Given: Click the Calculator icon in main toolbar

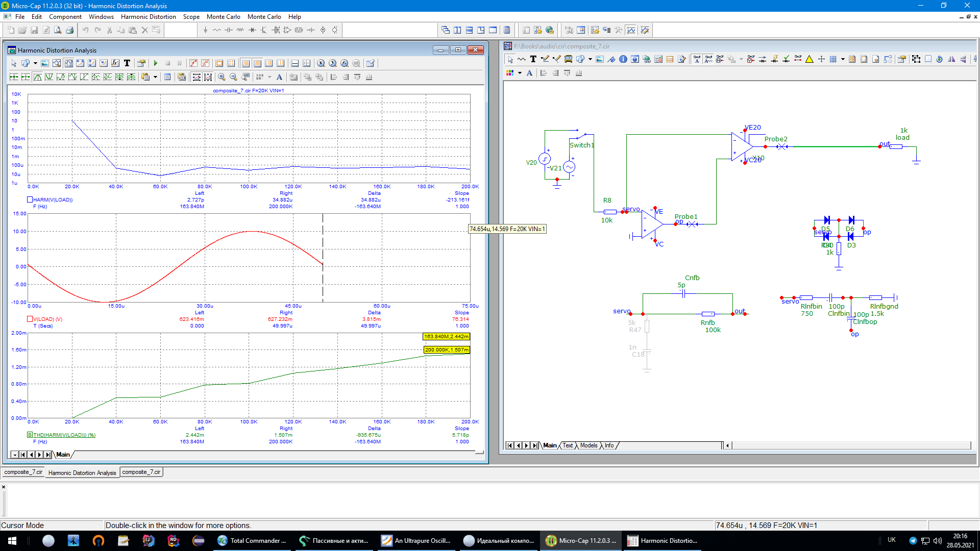Looking at the screenshot, I should (x=507, y=30).
